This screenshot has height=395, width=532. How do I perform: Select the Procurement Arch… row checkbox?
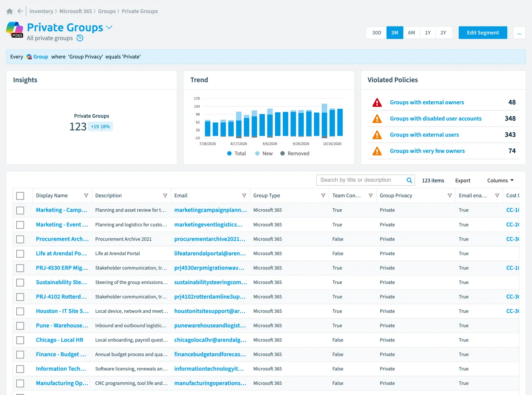tap(20, 239)
